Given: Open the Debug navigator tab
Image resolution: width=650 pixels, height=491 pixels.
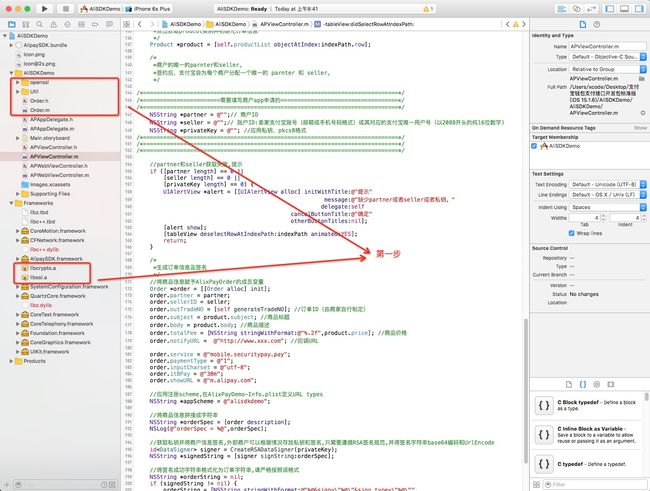Looking at the screenshot, I should coord(81,24).
